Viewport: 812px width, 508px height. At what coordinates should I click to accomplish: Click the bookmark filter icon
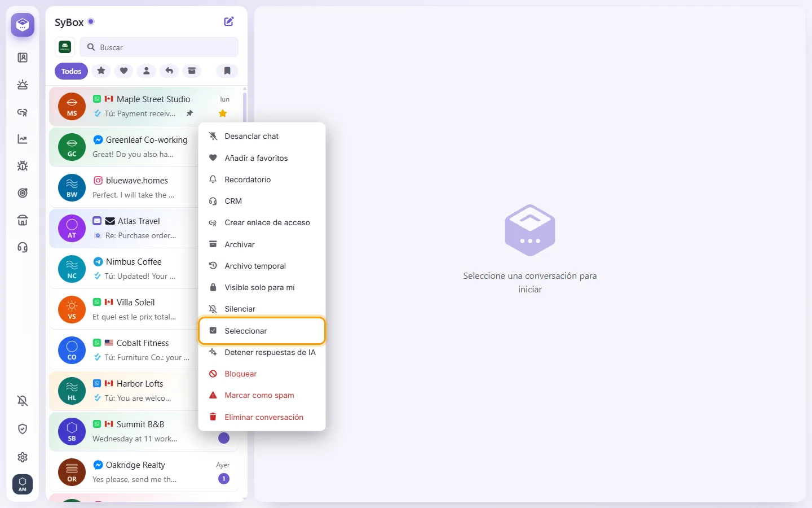click(227, 71)
